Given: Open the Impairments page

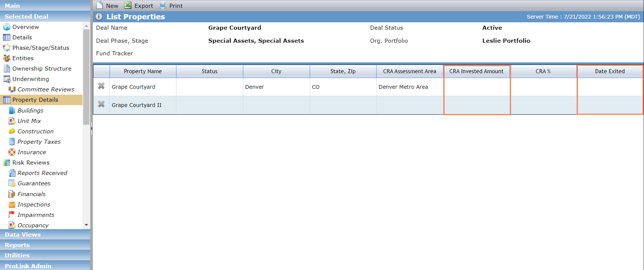Looking at the screenshot, I should (x=36, y=215).
